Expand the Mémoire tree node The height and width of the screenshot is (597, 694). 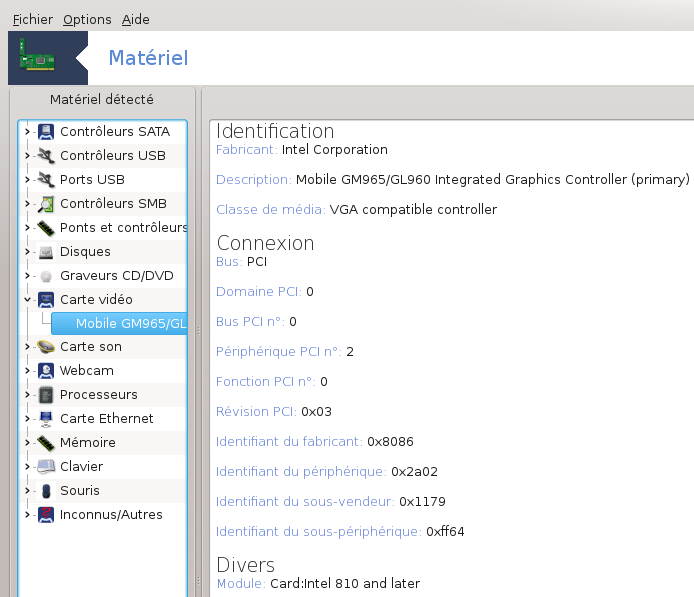(27, 443)
